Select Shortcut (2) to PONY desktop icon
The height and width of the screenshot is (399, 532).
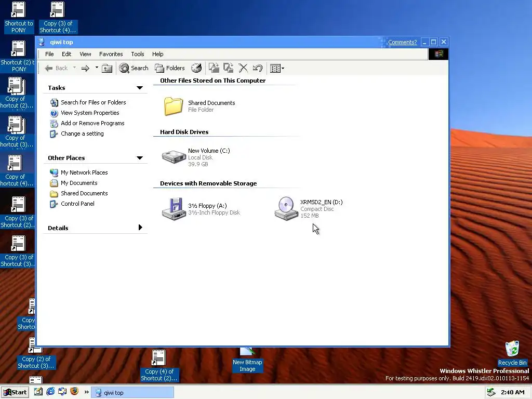(18, 56)
